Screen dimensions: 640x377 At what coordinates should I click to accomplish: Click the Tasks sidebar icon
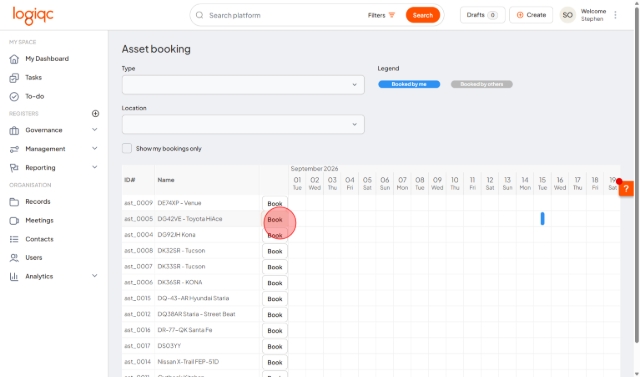(x=14, y=78)
